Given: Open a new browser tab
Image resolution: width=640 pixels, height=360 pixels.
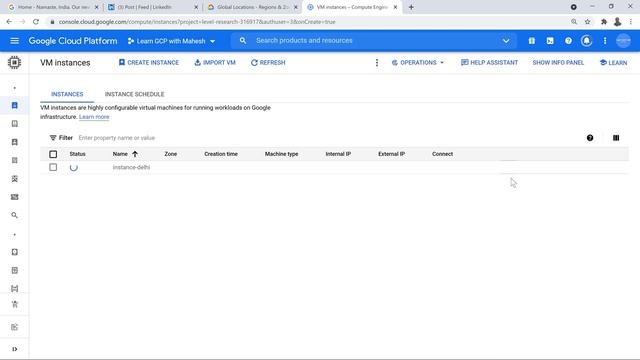Looking at the screenshot, I should pyautogui.click(x=411, y=7).
